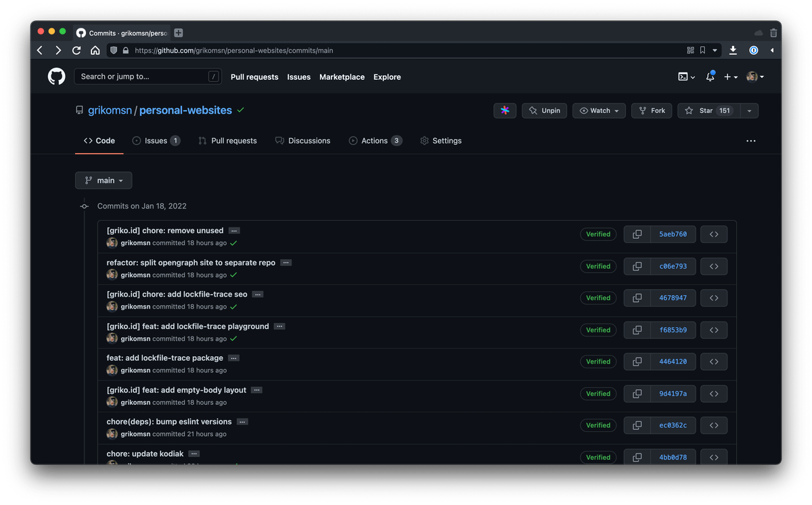Expand description for 'add lockfile-trace seo' commit
The image size is (812, 505).
(258, 294)
